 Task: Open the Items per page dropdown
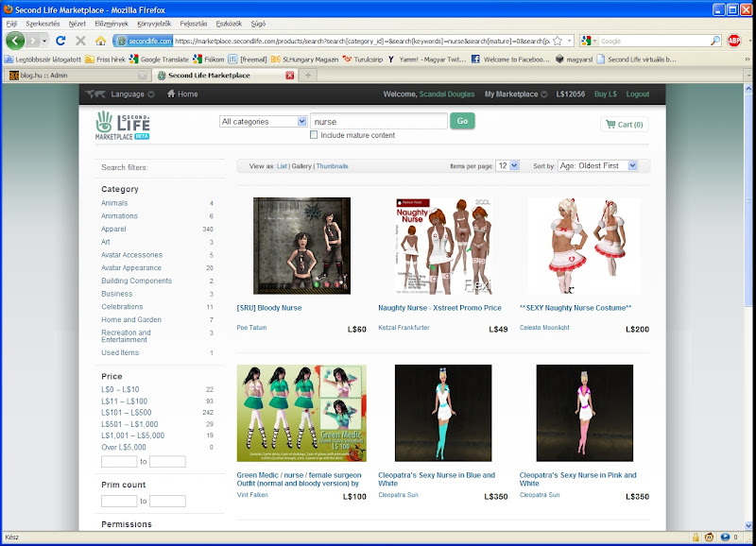click(x=507, y=165)
